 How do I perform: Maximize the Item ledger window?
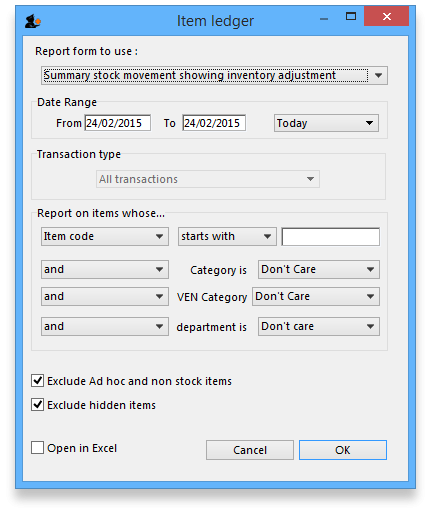point(351,16)
